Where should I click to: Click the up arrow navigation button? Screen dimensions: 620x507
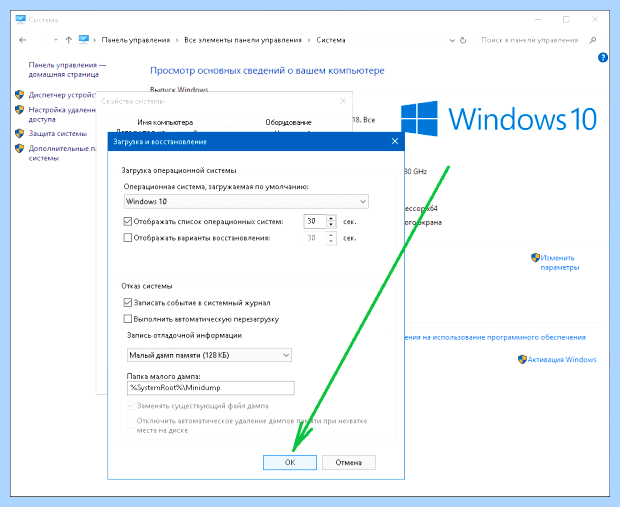(69, 40)
